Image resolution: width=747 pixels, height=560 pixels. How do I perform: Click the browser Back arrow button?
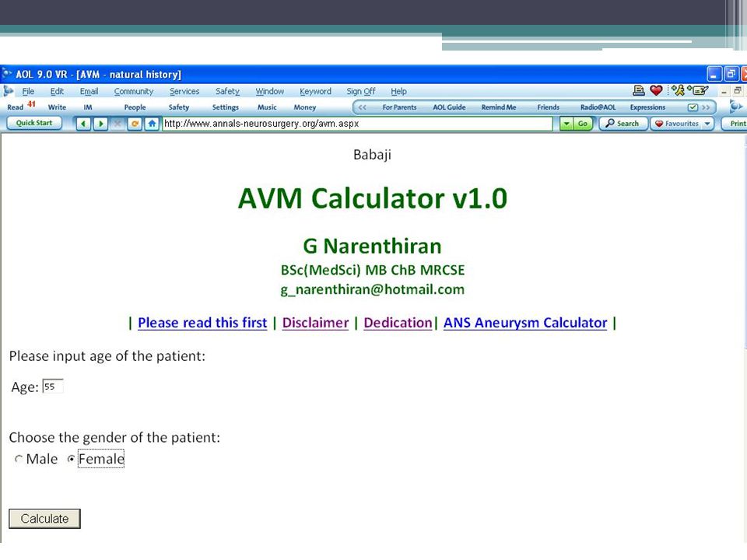[x=83, y=124]
